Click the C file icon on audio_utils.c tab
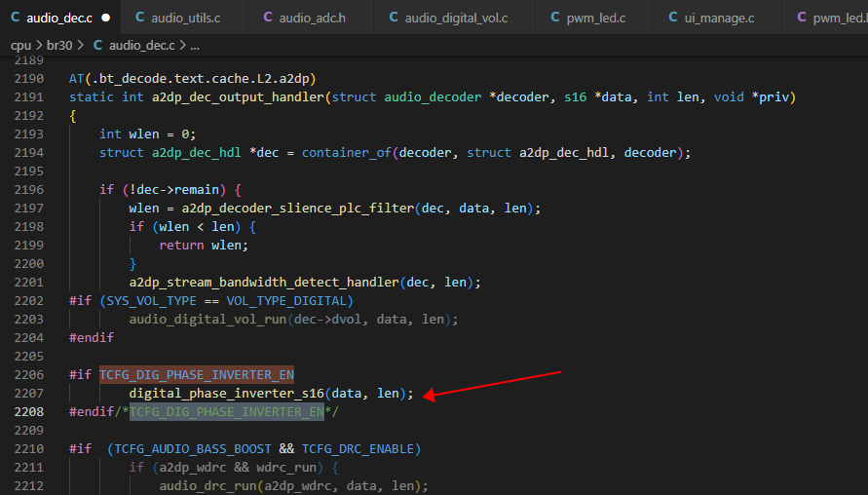This screenshot has width=868, height=495. click(140, 18)
